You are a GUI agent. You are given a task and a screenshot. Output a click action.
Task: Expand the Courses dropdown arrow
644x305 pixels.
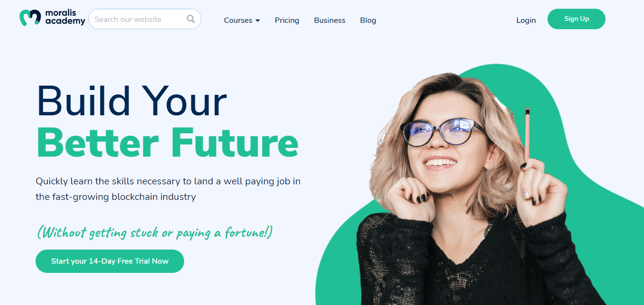(x=258, y=20)
